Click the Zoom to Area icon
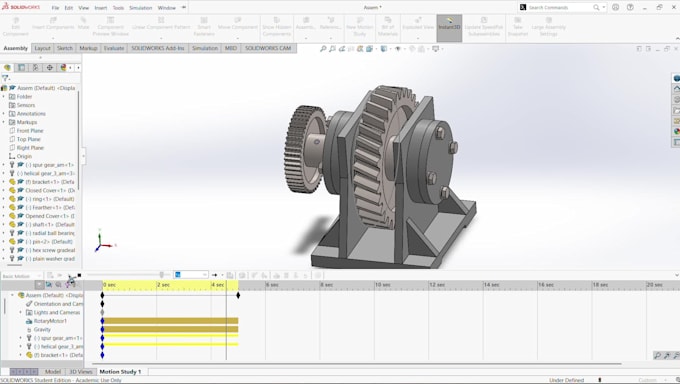This screenshot has height=384, width=680. [x=332, y=49]
